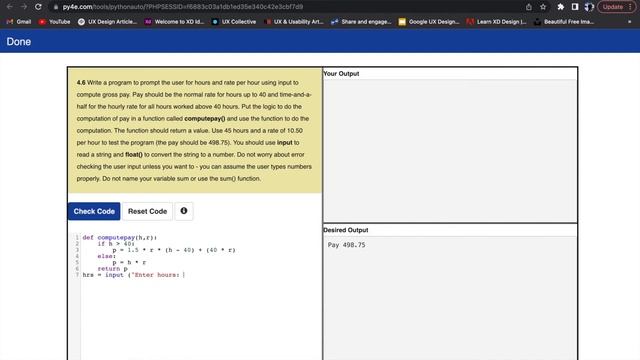Open the profile avatar icon

coord(589,7)
